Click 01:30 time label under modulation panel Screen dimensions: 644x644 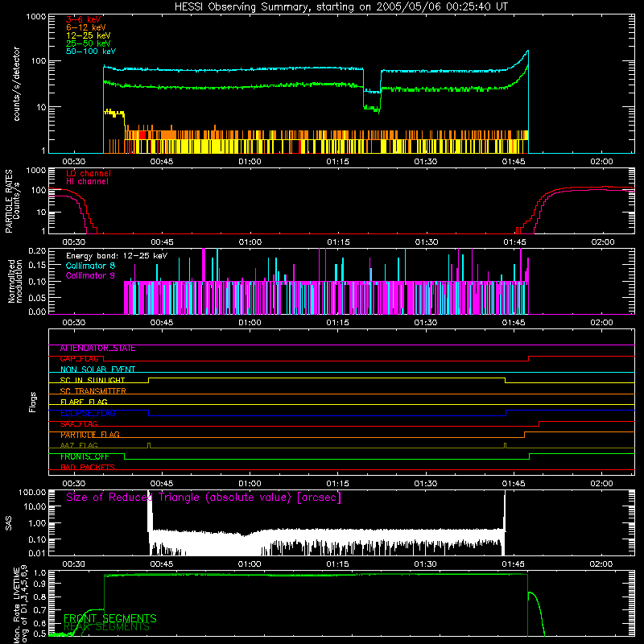[x=426, y=323]
